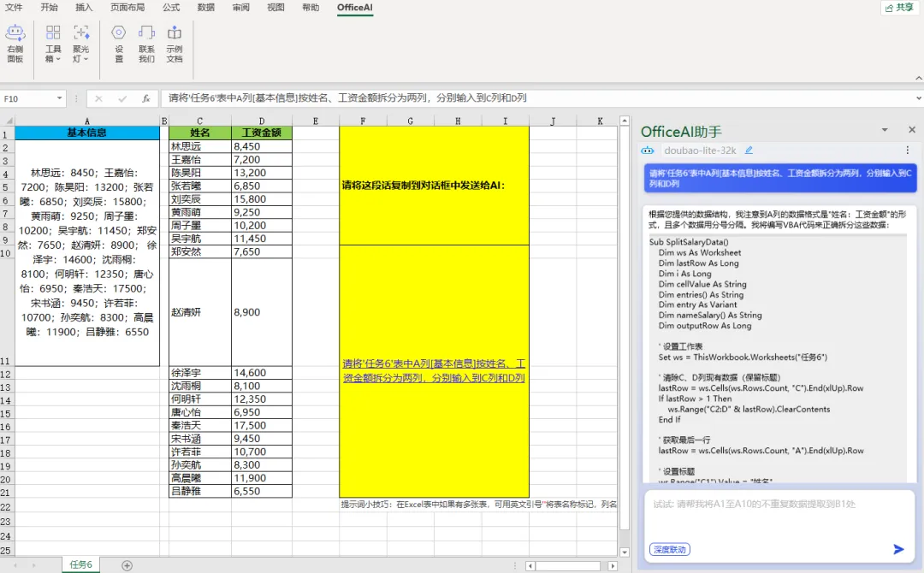Close the OfficeAI助手 panel

(912, 129)
